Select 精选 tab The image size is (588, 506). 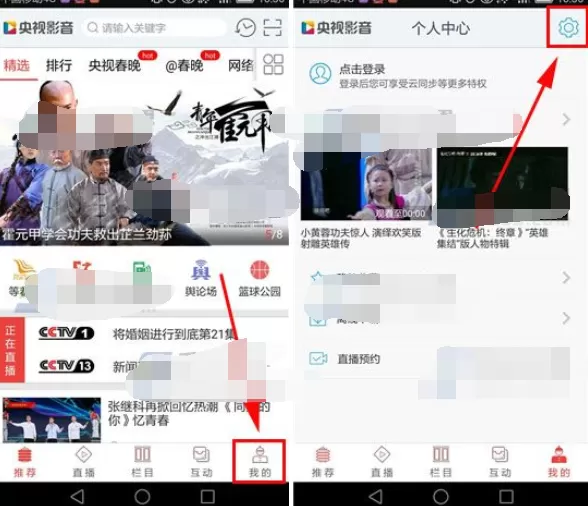(16, 66)
